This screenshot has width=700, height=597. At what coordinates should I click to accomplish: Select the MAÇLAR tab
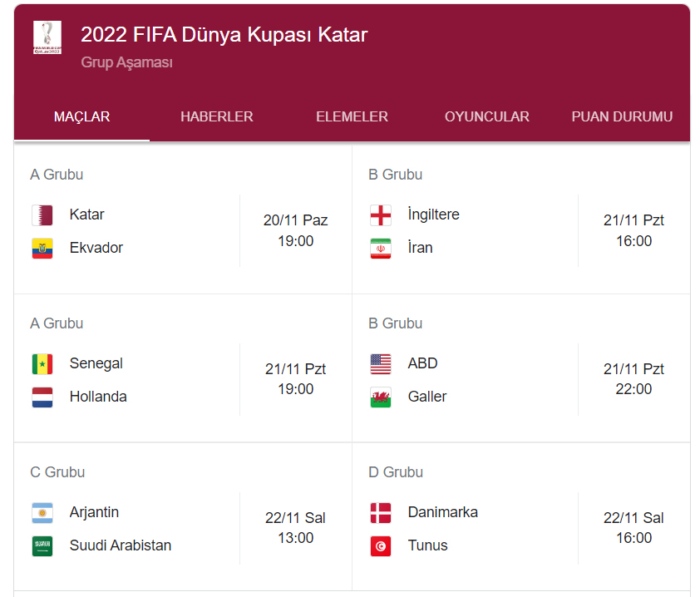82,117
